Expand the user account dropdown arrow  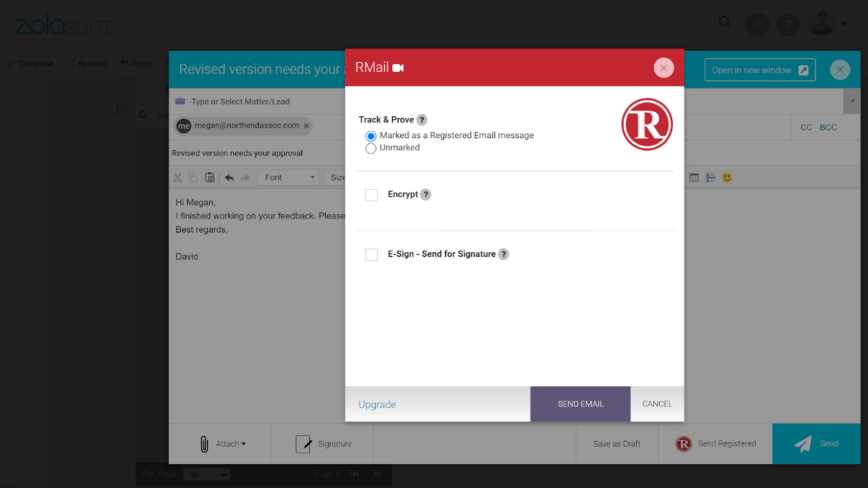point(844,23)
